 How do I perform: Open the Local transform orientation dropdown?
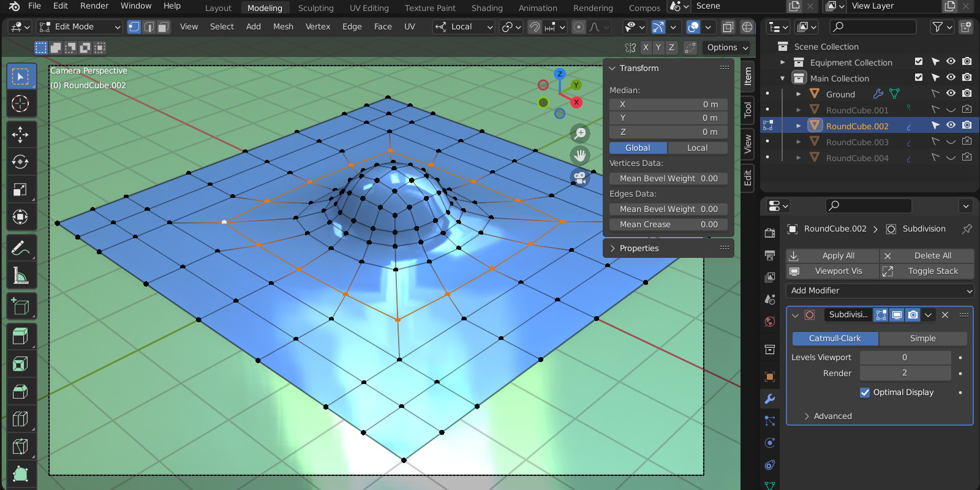[x=463, y=27]
